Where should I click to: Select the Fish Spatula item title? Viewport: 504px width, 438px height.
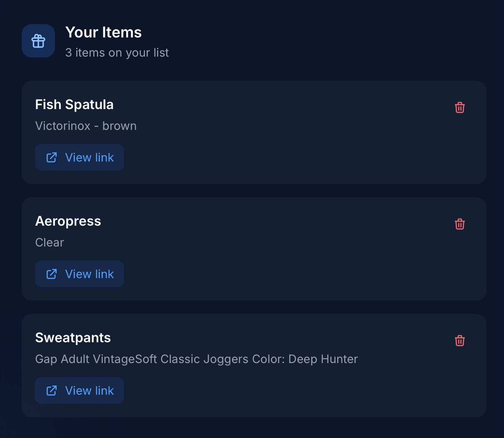[74, 105]
